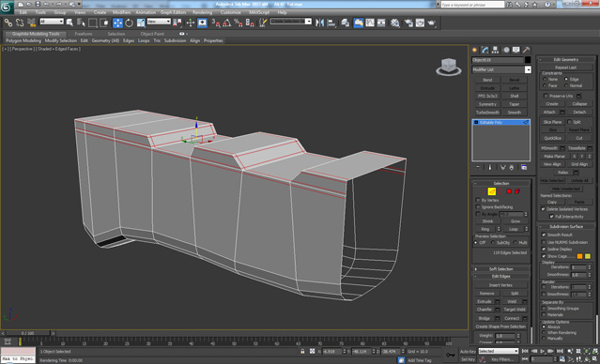Activate the Select Object tool
600x364 pixels.
69,23
